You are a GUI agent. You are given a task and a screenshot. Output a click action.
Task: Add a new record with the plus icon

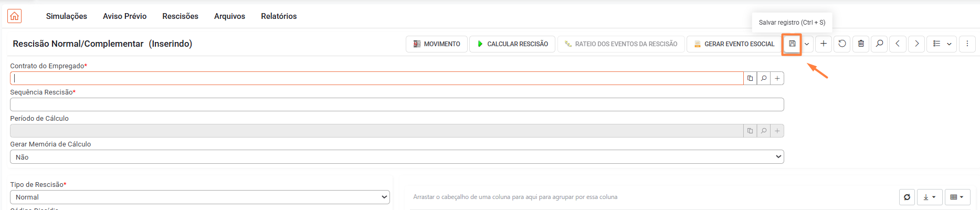(x=824, y=44)
